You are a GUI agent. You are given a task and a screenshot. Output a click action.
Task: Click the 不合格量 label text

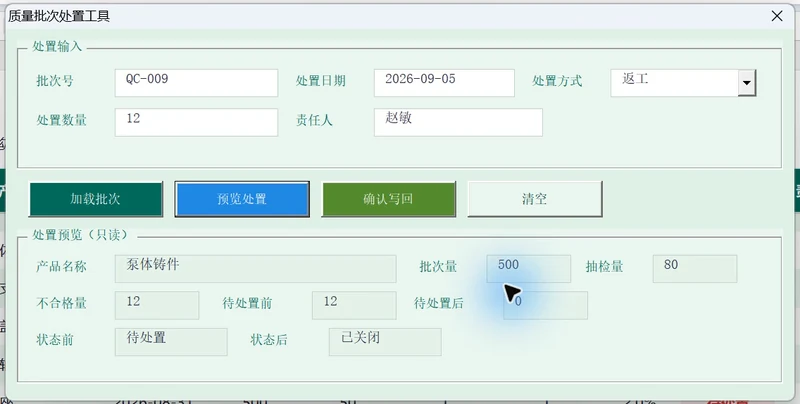[x=61, y=304]
